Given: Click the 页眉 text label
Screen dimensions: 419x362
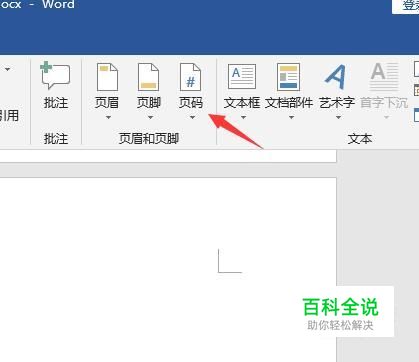Looking at the screenshot, I should coord(107,103).
